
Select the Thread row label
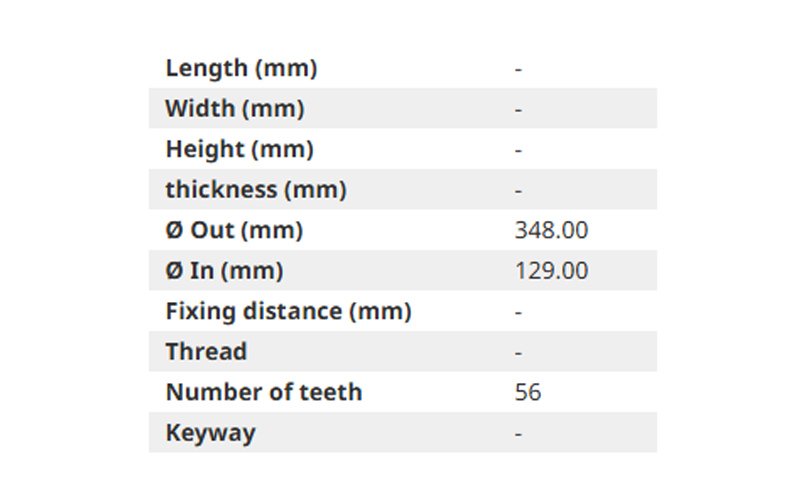click(206, 352)
